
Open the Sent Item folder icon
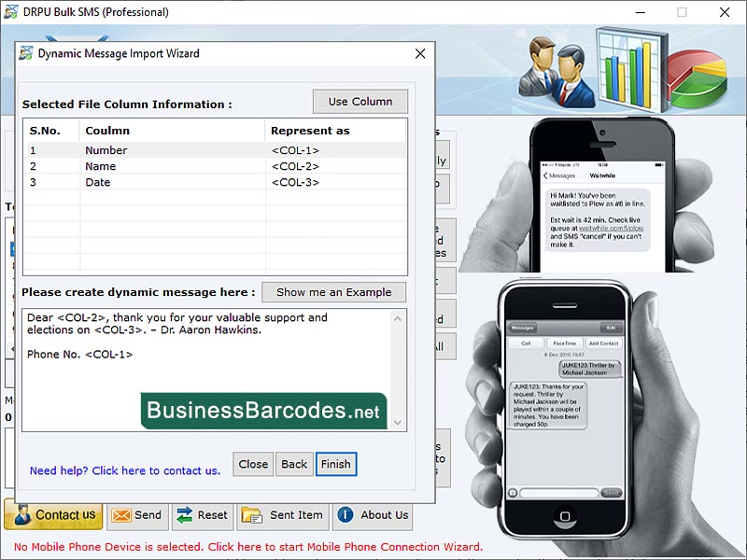click(x=250, y=514)
